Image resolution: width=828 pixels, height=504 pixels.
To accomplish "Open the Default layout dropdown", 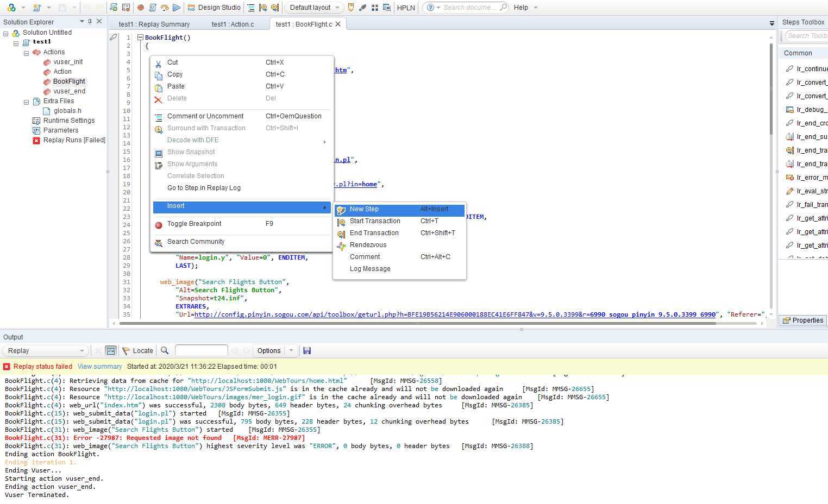I will [315, 8].
